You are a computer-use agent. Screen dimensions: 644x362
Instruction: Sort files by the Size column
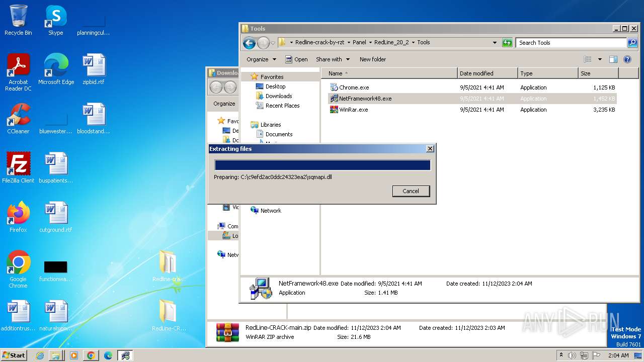point(598,73)
